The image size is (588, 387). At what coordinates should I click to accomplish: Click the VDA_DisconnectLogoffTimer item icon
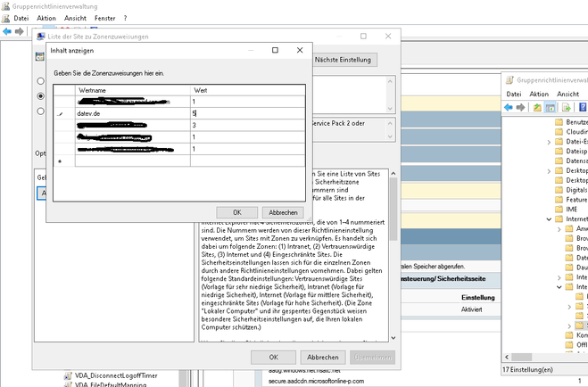pyautogui.click(x=69, y=375)
